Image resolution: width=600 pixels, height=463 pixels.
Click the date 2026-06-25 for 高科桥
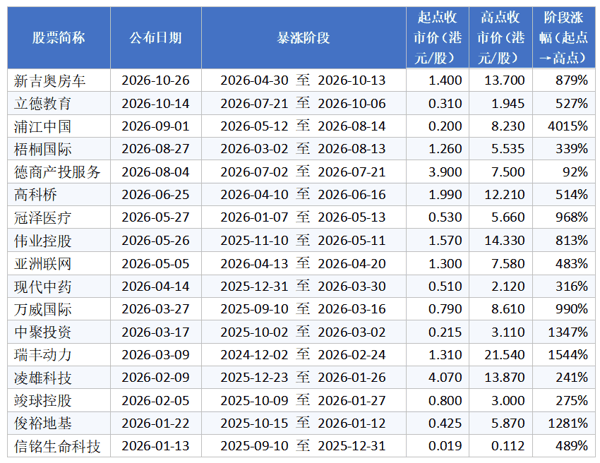click(x=155, y=194)
